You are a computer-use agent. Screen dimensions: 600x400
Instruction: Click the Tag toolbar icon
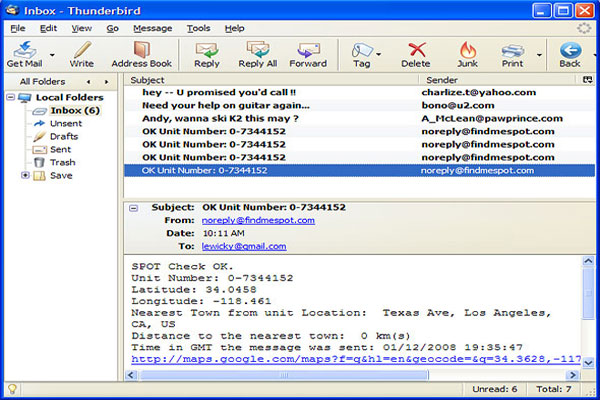tap(362, 54)
